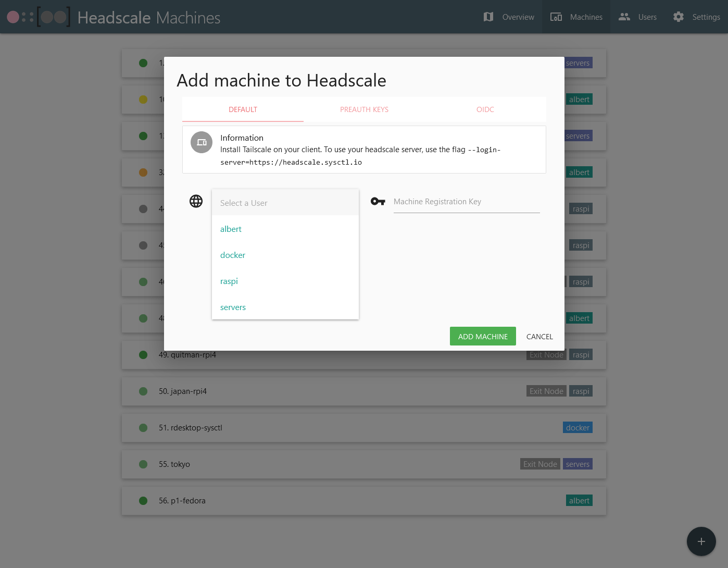The image size is (728, 568).
Task: Click the Overview map icon
Action: point(488,17)
